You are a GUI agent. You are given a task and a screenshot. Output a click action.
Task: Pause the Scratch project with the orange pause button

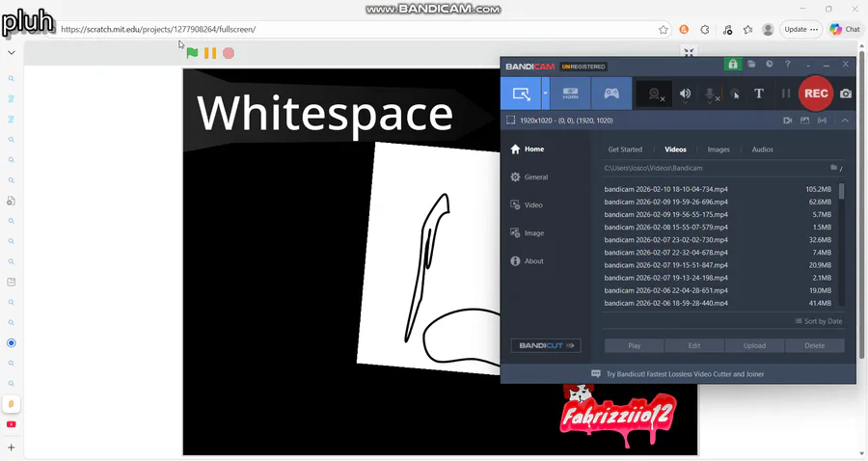point(210,53)
